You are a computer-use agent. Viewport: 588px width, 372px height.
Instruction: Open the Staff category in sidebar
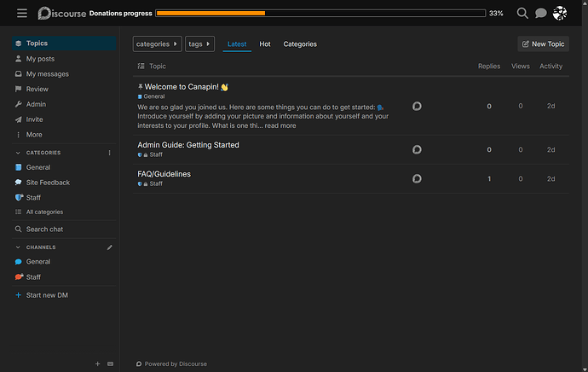tap(64, 197)
